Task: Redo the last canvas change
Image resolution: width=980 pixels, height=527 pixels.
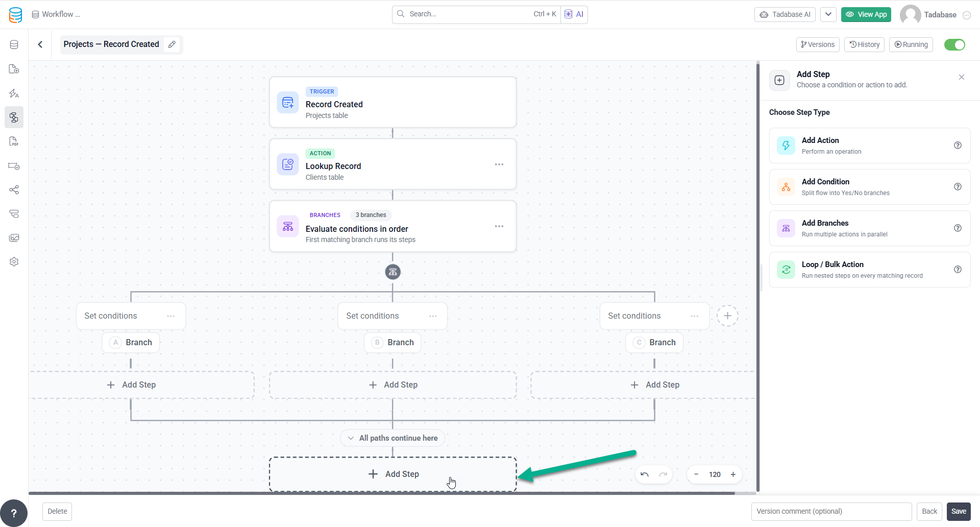Action: click(663, 474)
